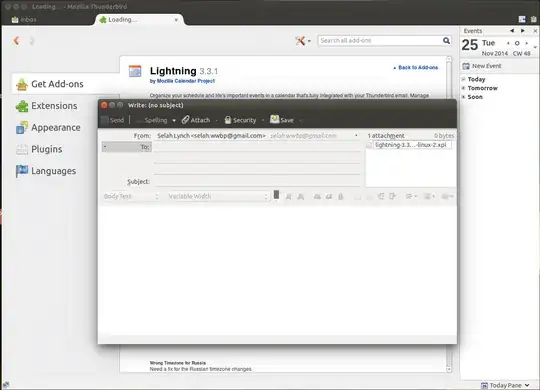Open the Body Text paragraph format dropdown
540x390 pixels.
pos(131,196)
